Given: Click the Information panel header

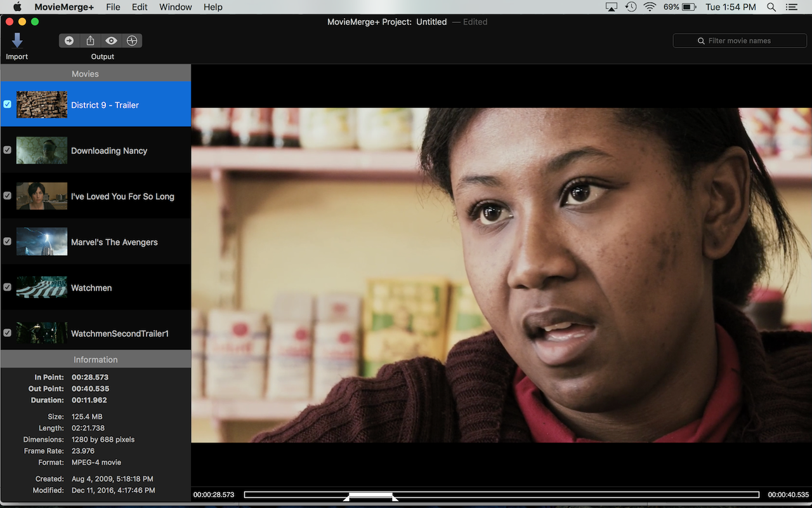Looking at the screenshot, I should click(95, 359).
